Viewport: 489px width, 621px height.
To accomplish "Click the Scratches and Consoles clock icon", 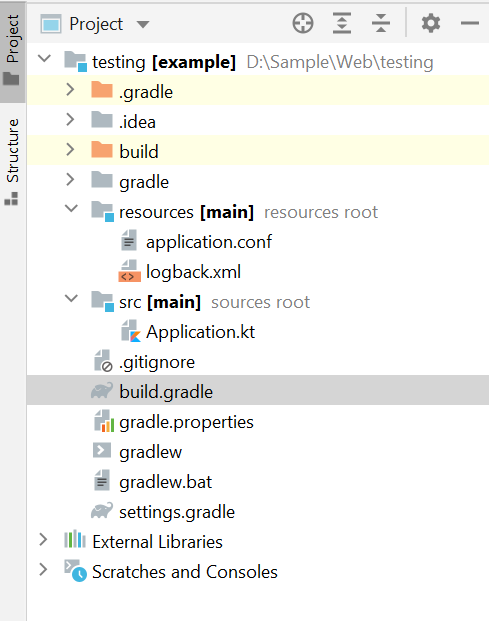I will pos(75,570).
